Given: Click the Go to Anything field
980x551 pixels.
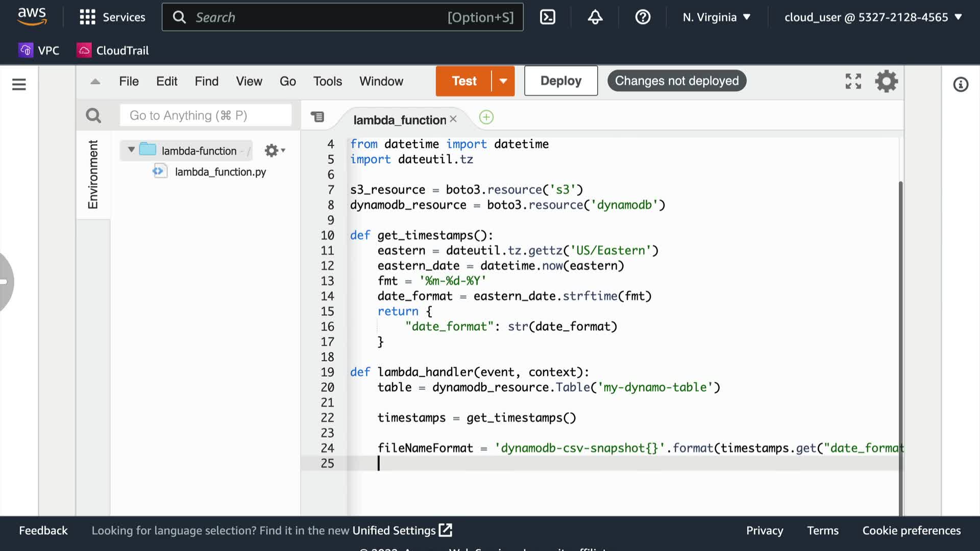Looking at the screenshot, I should tap(205, 116).
